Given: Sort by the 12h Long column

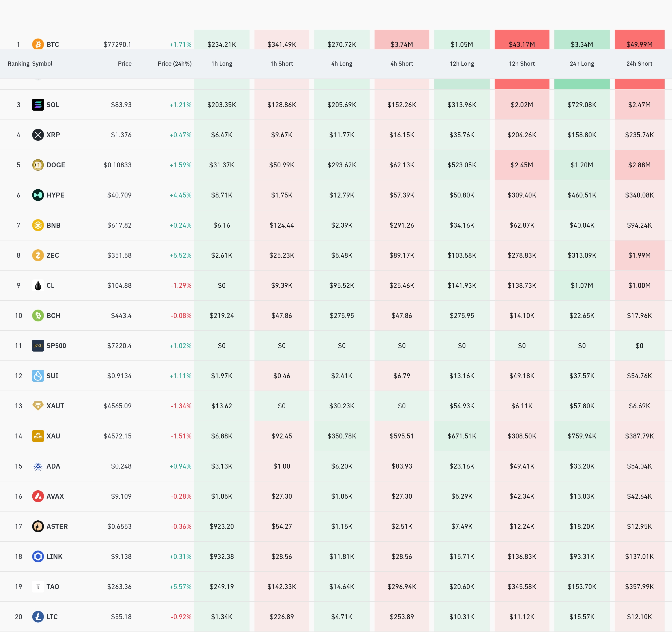Looking at the screenshot, I should click(x=462, y=63).
